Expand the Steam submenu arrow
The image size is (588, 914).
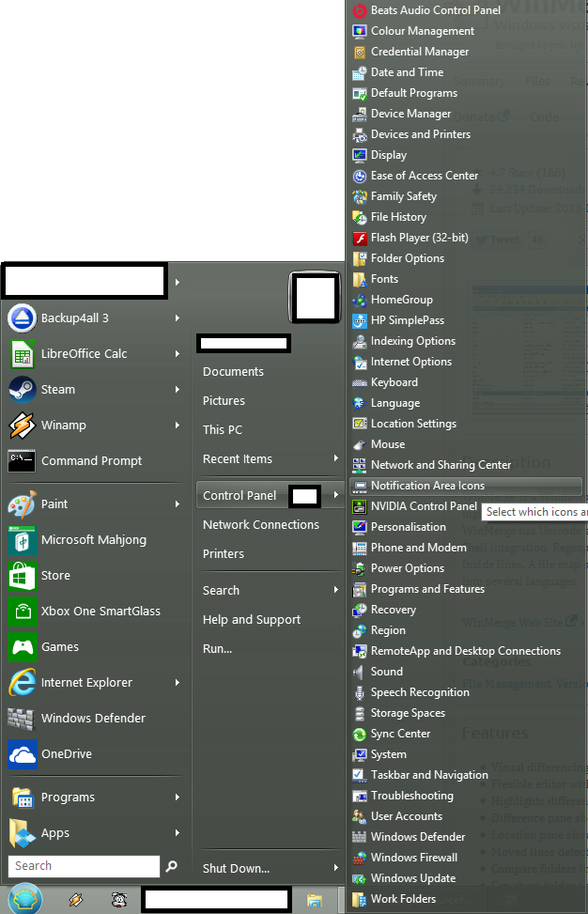coord(178,390)
